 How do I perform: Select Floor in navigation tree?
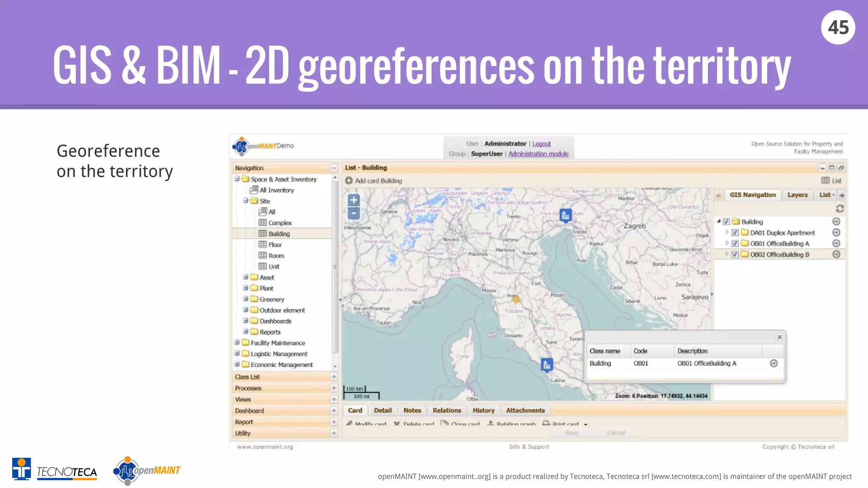tap(275, 245)
